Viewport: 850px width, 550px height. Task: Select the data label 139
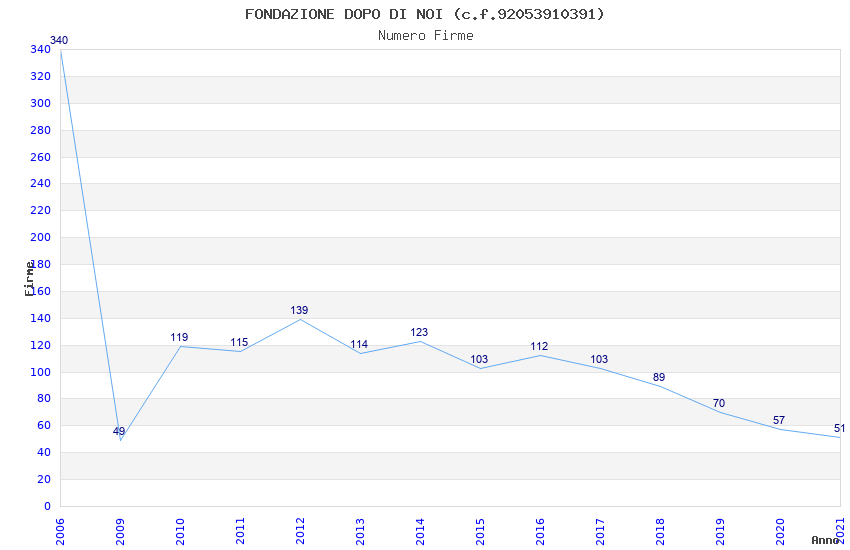[299, 310]
